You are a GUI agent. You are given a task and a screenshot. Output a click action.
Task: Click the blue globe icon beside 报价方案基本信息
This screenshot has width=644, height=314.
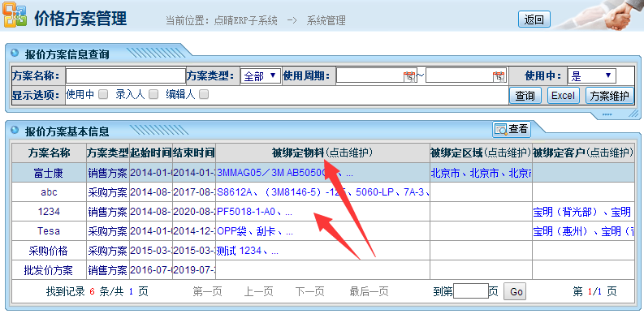[x=15, y=130]
